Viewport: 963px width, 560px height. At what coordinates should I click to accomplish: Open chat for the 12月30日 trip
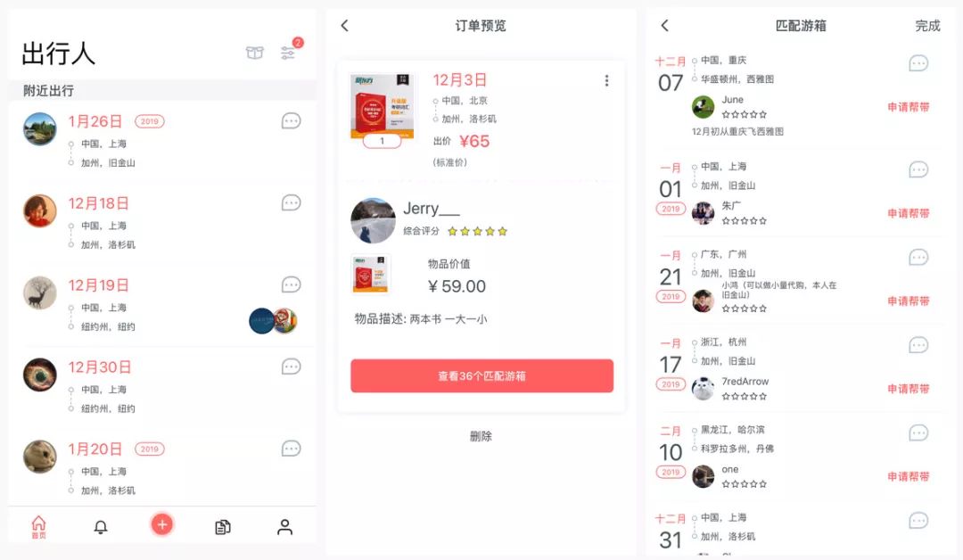click(x=291, y=366)
